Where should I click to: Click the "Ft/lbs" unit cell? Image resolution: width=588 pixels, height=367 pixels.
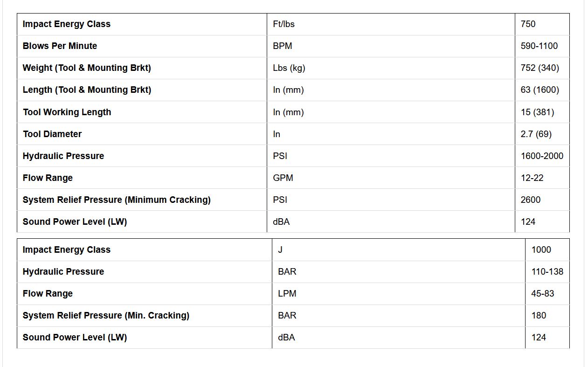point(284,24)
